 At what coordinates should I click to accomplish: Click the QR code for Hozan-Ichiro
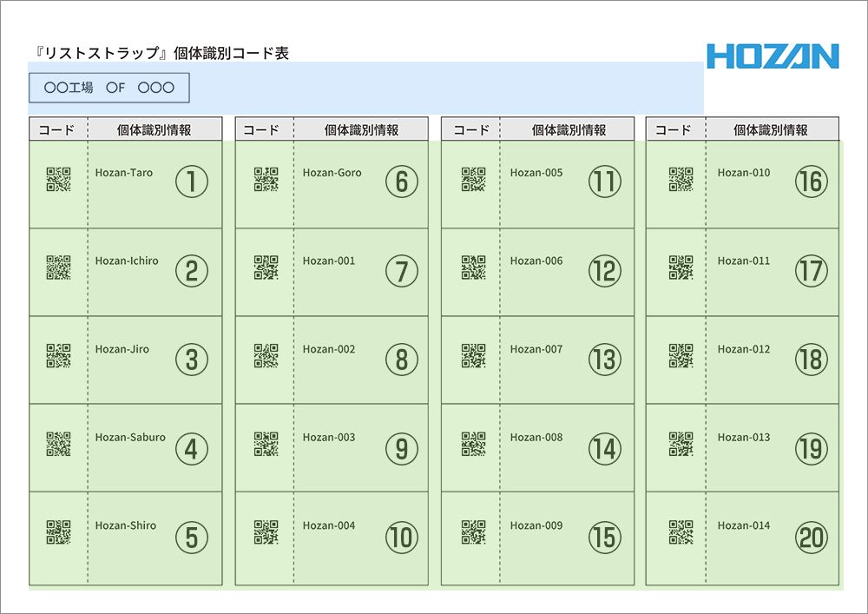pos(58,267)
